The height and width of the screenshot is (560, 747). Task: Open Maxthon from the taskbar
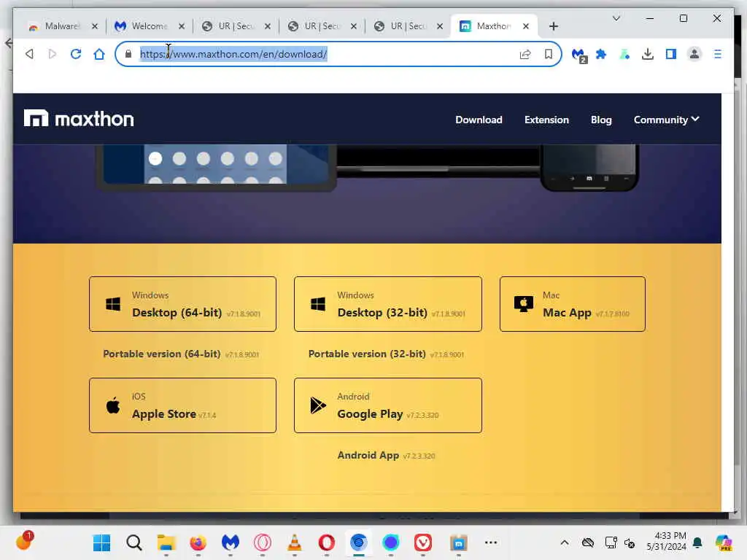[458, 542]
